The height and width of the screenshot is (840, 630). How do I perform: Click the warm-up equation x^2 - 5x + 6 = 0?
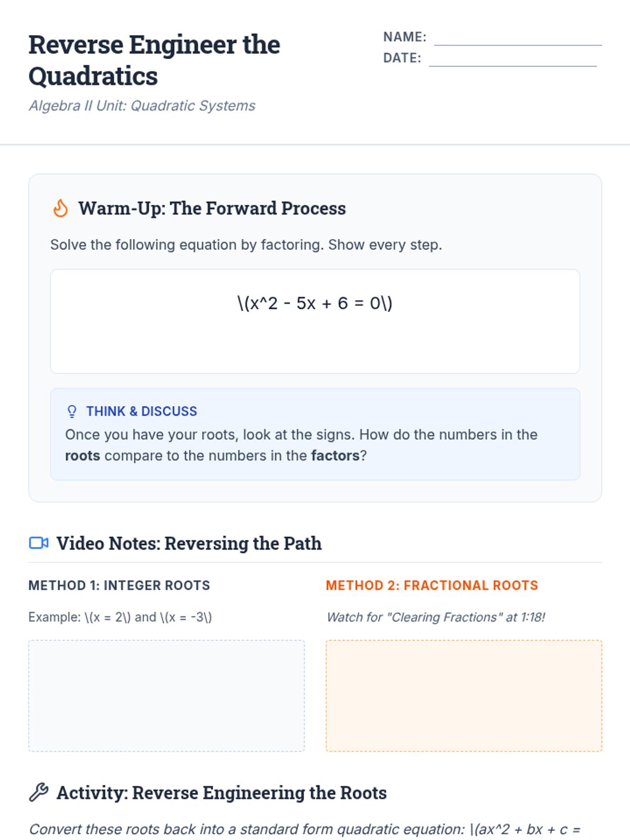[x=315, y=303]
